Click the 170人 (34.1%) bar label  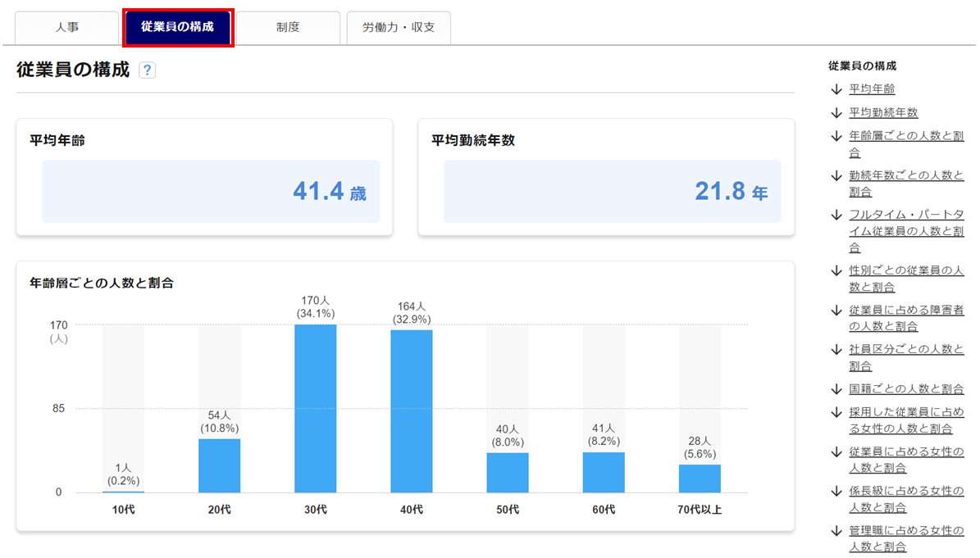[x=316, y=307]
